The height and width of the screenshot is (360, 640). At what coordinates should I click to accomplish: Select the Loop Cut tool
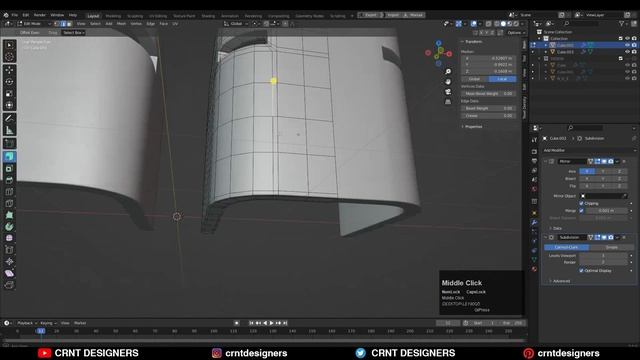point(9,192)
